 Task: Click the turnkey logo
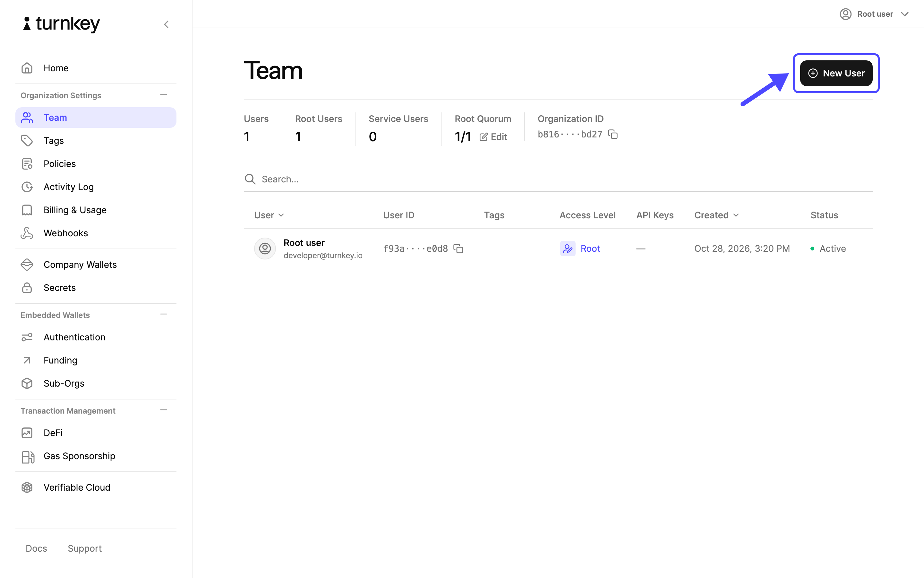[x=62, y=24]
